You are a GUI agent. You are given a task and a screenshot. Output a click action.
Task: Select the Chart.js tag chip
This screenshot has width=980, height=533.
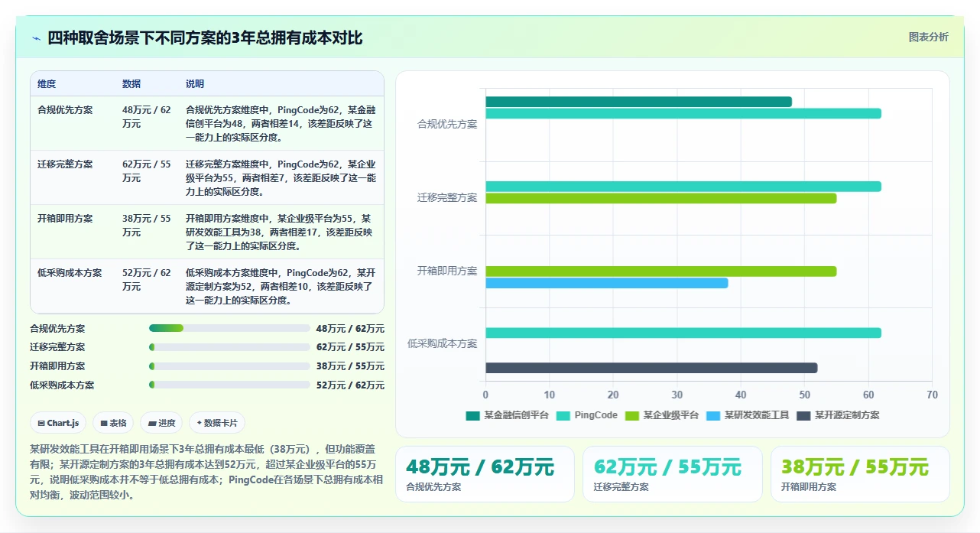59,423
